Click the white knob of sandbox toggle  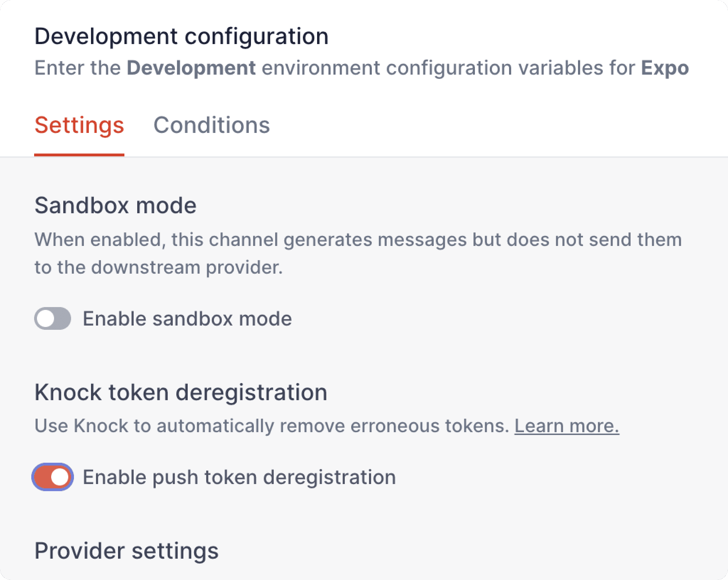[45, 318]
